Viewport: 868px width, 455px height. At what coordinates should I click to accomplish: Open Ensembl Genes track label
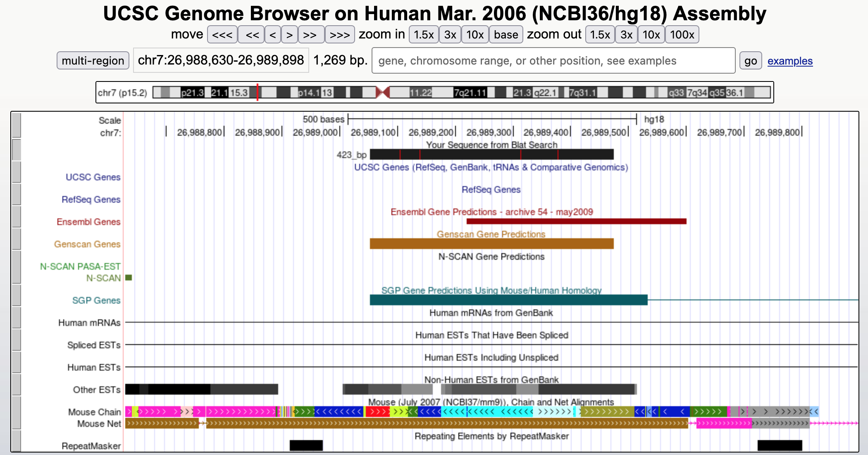(88, 222)
